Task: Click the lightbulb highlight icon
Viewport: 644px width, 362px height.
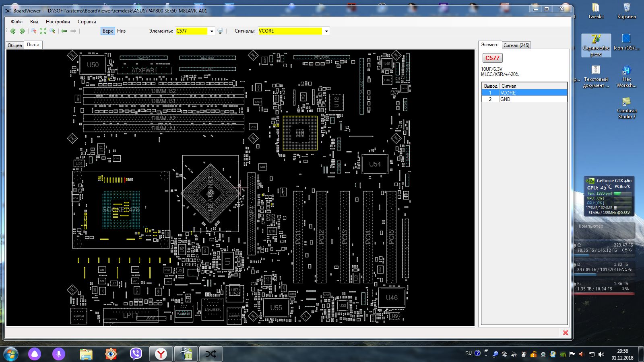Action: click(220, 31)
